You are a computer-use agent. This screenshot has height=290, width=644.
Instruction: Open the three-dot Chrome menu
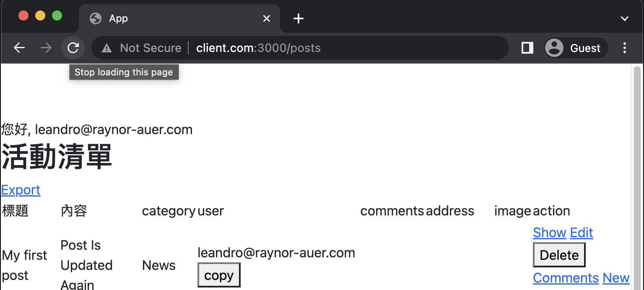coord(624,48)
